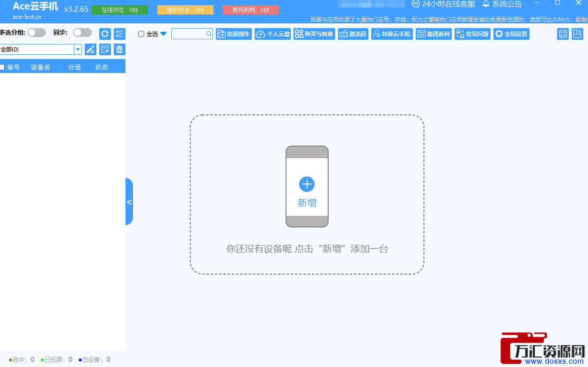The height and width of the screenshot is (367, 588).
Task: Collapse the left device panel with the arrow tab
Action: click(x=129, y=202)
